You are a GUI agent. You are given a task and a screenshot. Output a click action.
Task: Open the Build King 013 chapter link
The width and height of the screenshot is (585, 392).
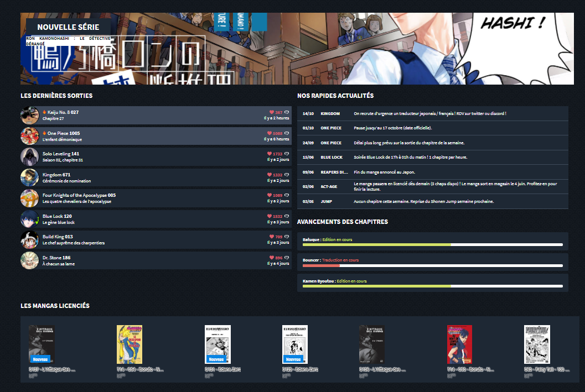click(58, 237)
